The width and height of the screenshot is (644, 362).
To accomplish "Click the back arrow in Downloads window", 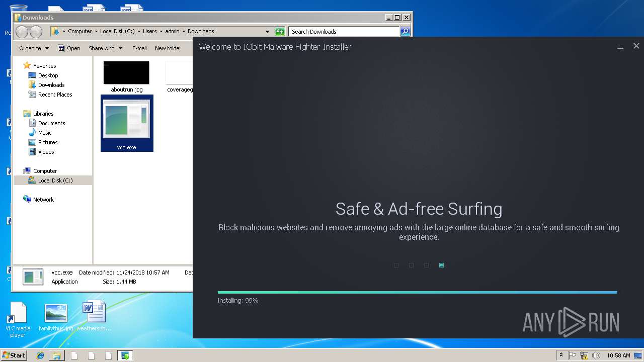I will 22,32.
